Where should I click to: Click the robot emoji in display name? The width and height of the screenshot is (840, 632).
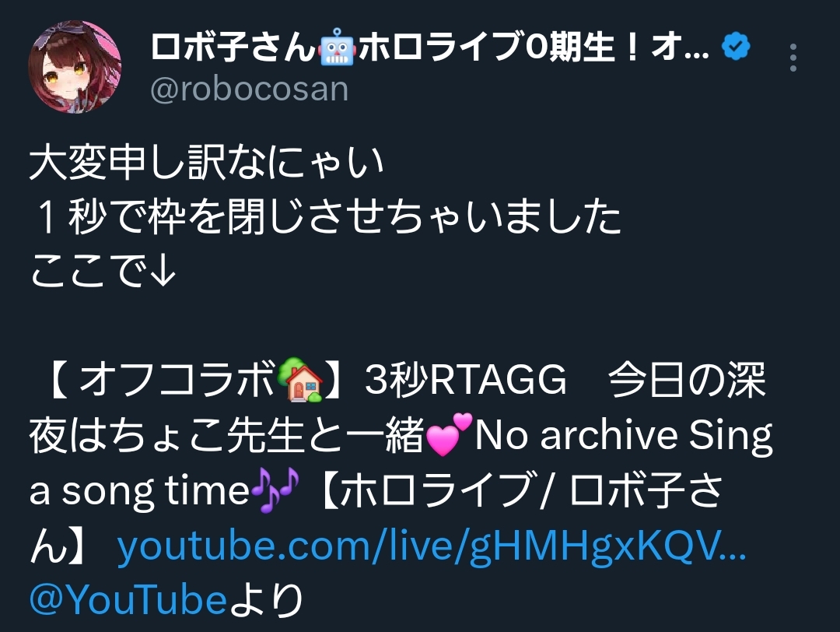coord(337,47)
